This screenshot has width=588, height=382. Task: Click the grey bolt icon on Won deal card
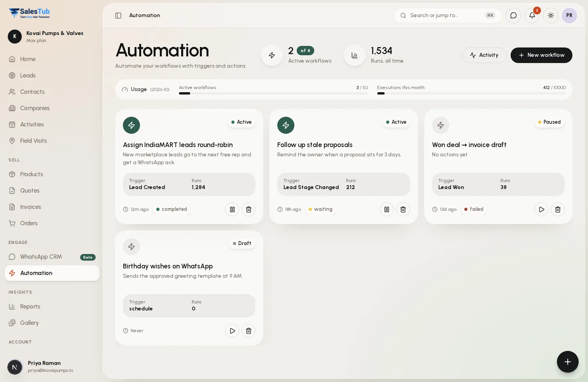pos(441,125)
